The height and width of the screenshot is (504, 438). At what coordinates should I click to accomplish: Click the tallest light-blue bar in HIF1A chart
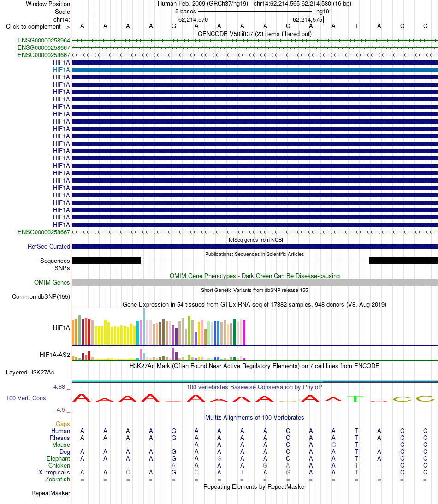(x=144, y=327)
